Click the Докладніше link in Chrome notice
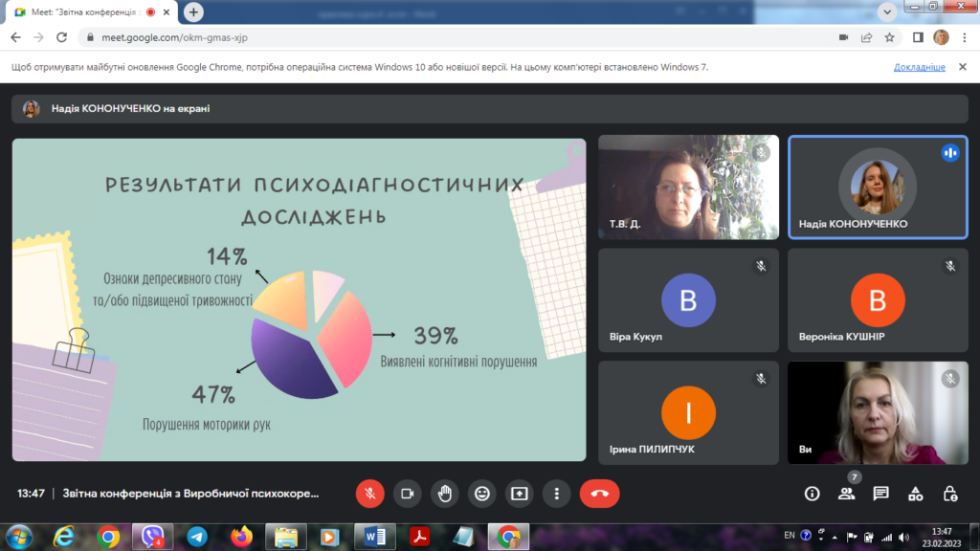 tap(919, 68)
